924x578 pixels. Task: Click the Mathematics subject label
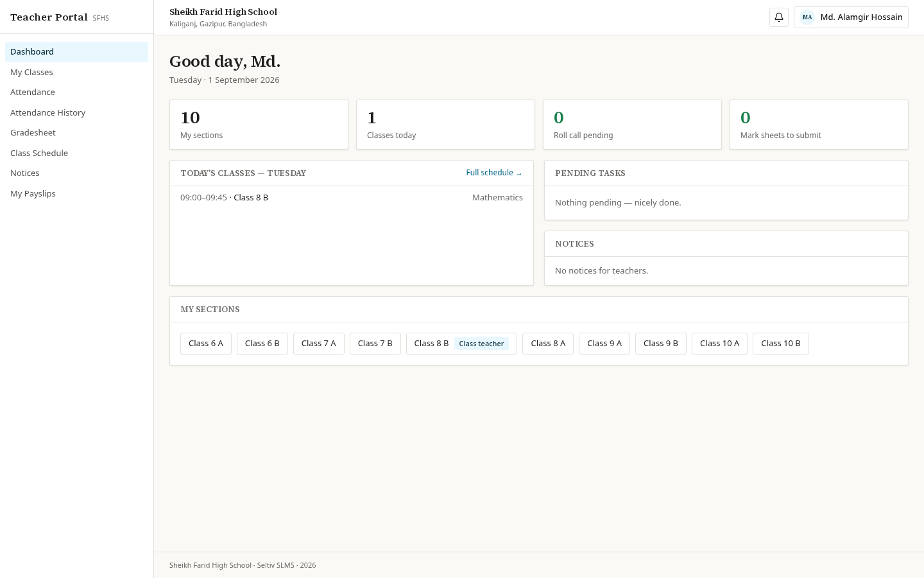click(x=497, y=198)
